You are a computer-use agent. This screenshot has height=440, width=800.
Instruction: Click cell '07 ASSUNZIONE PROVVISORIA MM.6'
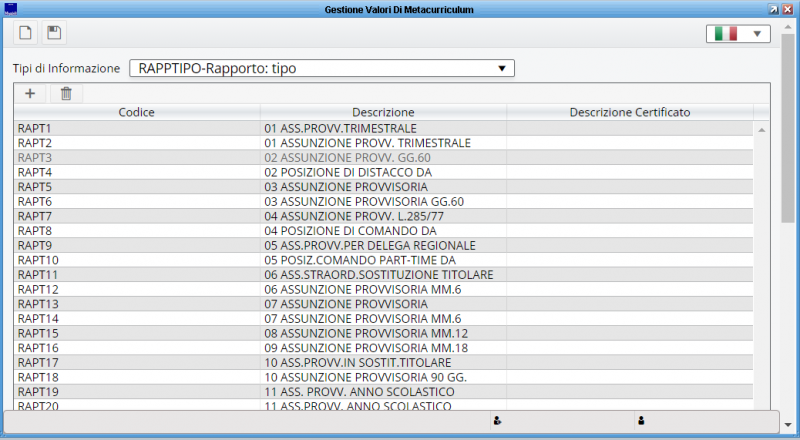(x=384, y=319)
